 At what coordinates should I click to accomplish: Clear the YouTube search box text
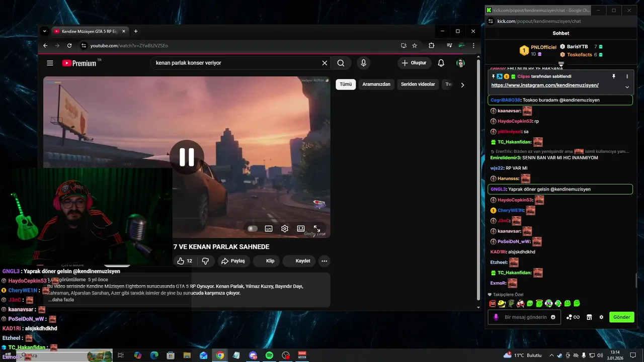(x=325, y=63)
